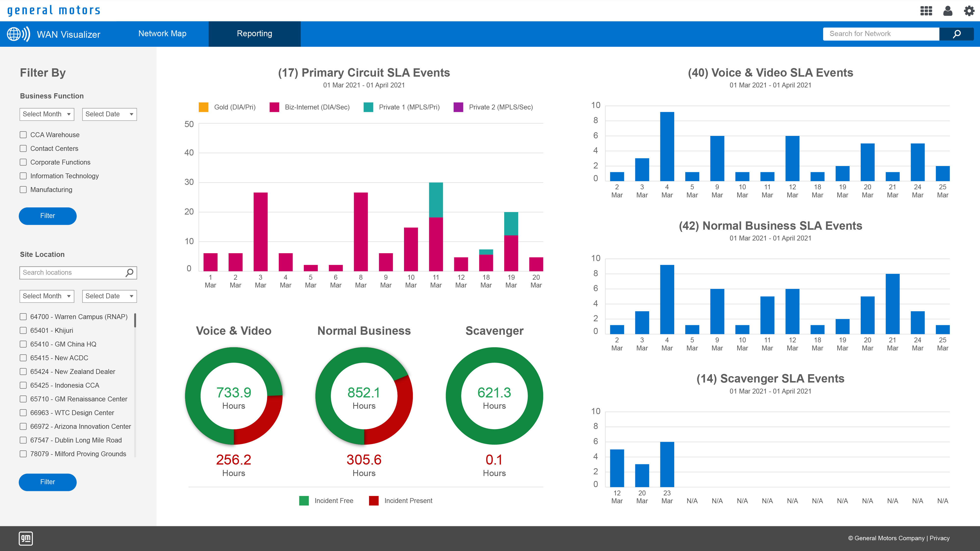
Task: Open the Select Month dropdown under Business Function
Action: point(46,114)
